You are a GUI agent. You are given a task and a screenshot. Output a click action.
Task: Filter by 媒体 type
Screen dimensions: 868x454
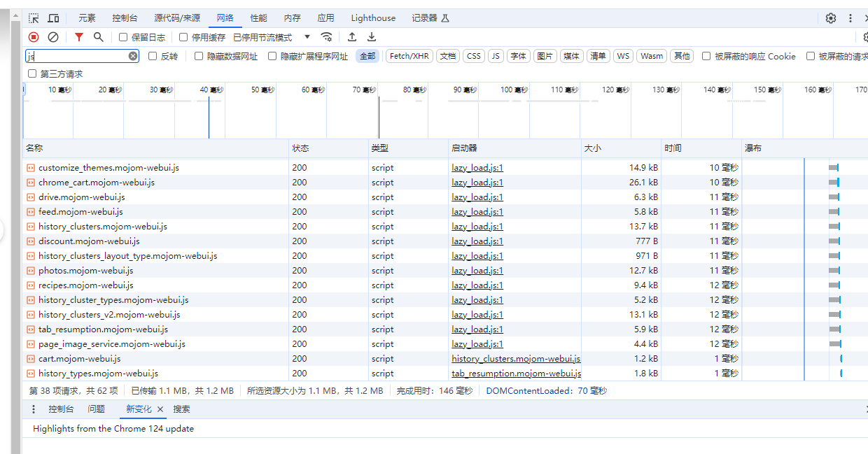571,56
